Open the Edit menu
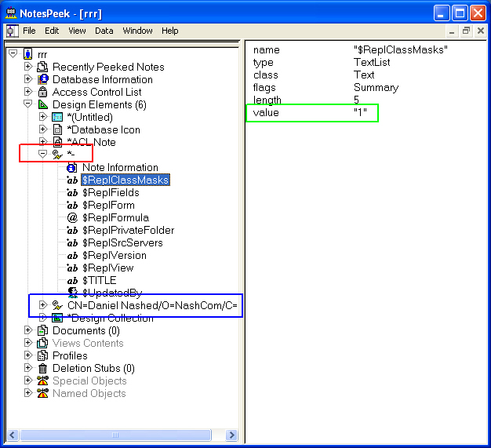 (52, 31)
